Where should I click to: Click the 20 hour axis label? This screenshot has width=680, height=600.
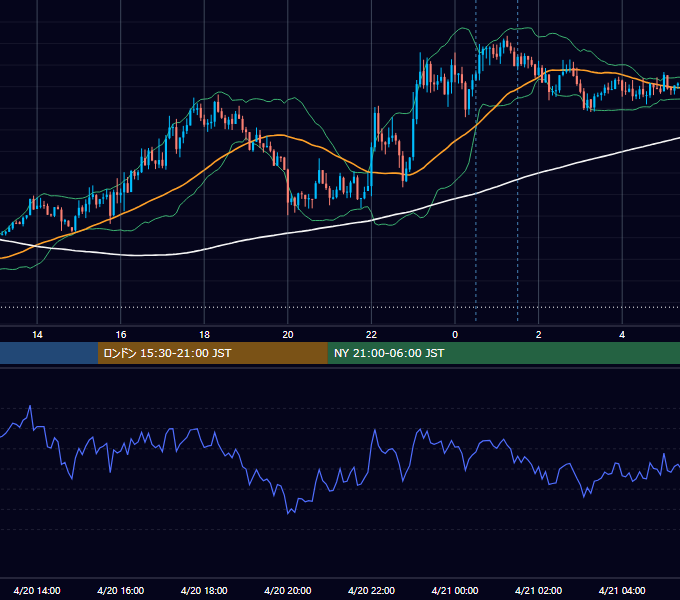pos(288,335)
